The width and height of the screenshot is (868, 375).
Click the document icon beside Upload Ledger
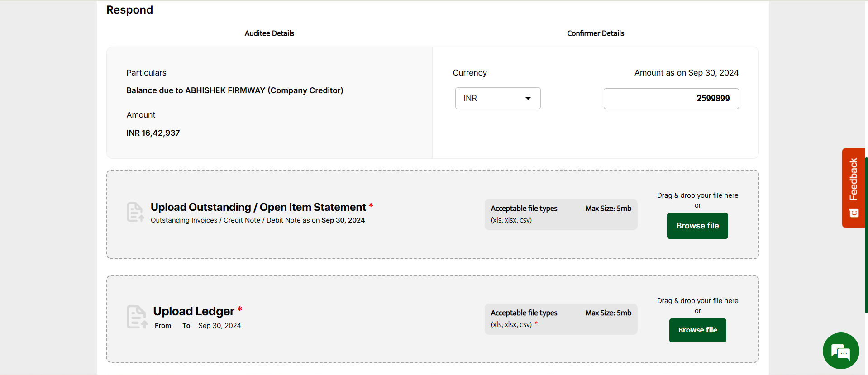[x=137, y=317]
